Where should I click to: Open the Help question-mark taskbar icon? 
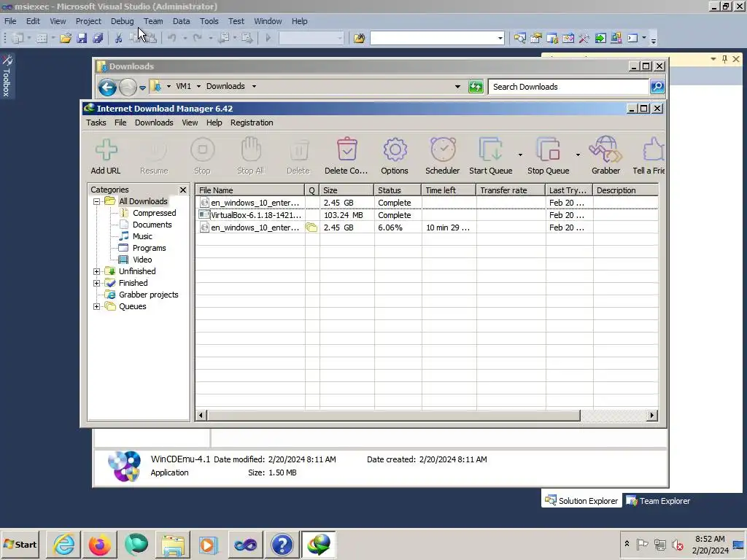point(282,544)
